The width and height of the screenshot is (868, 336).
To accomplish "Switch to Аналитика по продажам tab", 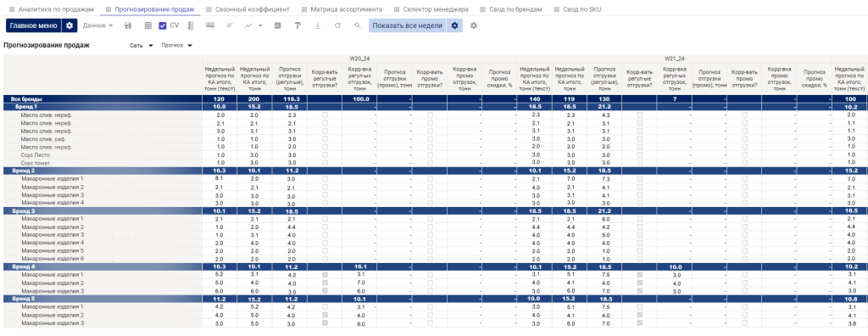I will click(x=51, y=10).
